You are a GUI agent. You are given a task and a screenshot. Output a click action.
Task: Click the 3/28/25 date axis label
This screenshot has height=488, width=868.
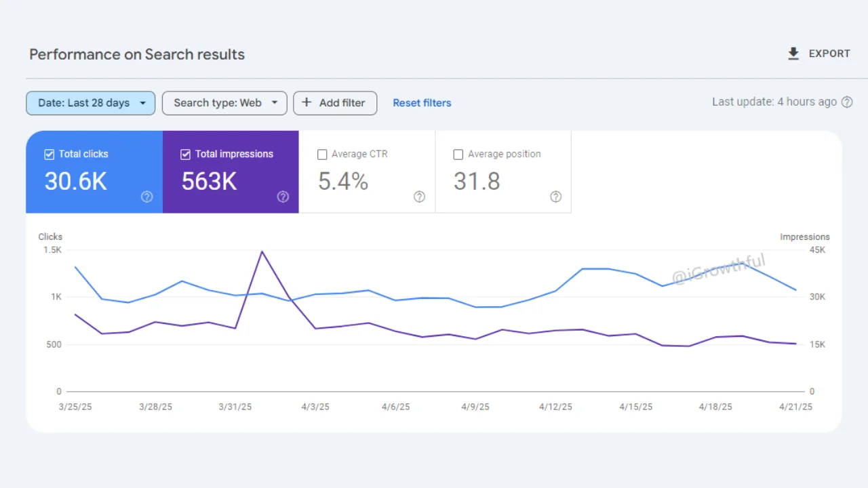155,407
